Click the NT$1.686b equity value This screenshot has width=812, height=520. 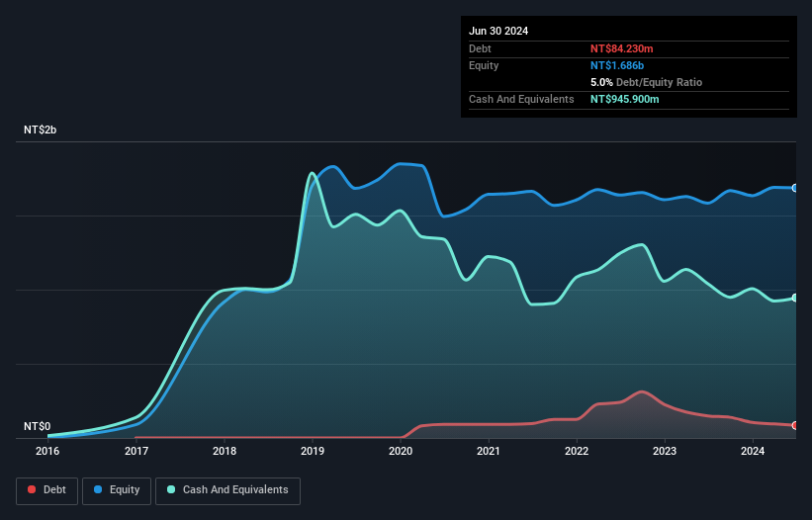(x=617, y=65)
